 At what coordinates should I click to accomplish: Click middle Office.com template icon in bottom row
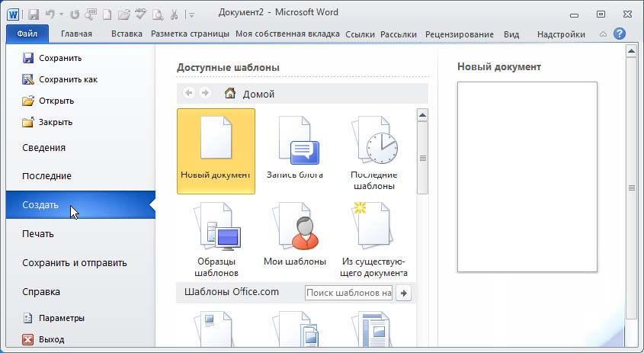point(296,329)
